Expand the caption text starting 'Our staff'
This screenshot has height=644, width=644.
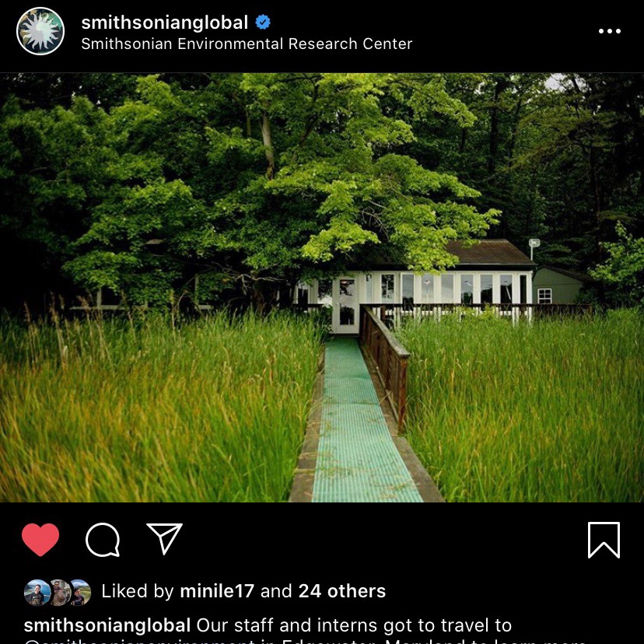354,625
